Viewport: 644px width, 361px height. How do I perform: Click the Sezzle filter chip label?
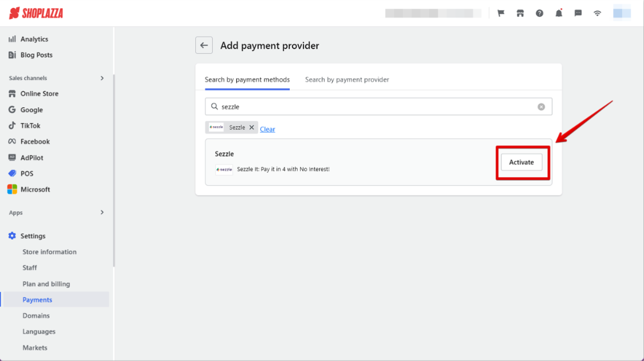pyautogui.click(x=237, y=128)
